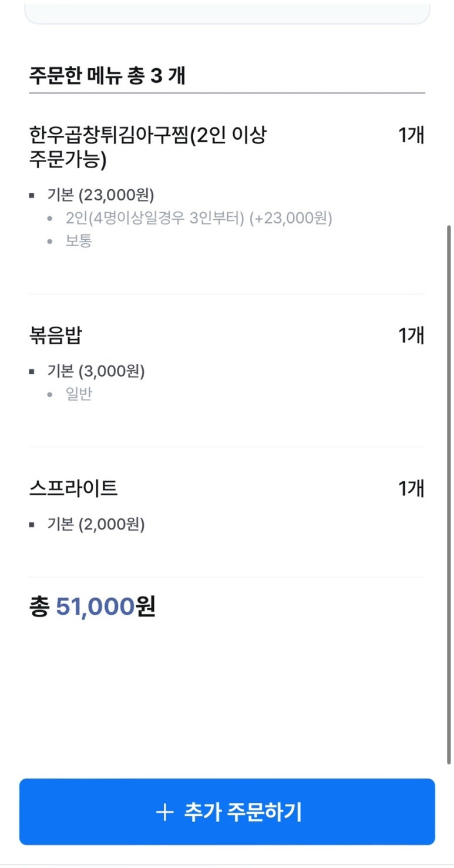Select the 일반 option under 볶음밥

pos(79,394)
